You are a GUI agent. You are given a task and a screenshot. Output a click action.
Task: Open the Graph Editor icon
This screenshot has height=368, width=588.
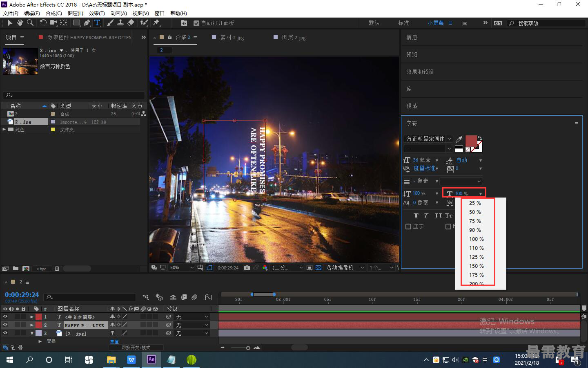208,297
